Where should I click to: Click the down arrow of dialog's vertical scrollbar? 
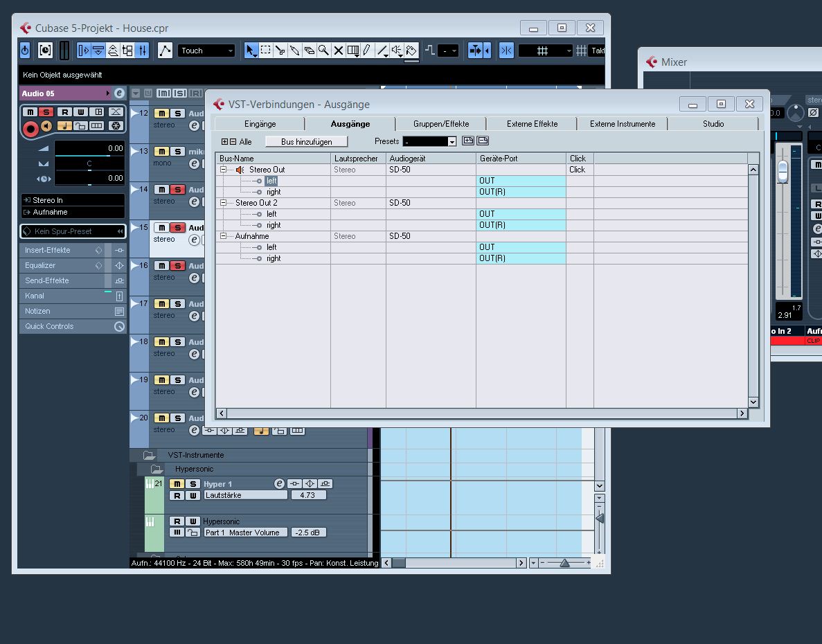(x=753, y=402)
